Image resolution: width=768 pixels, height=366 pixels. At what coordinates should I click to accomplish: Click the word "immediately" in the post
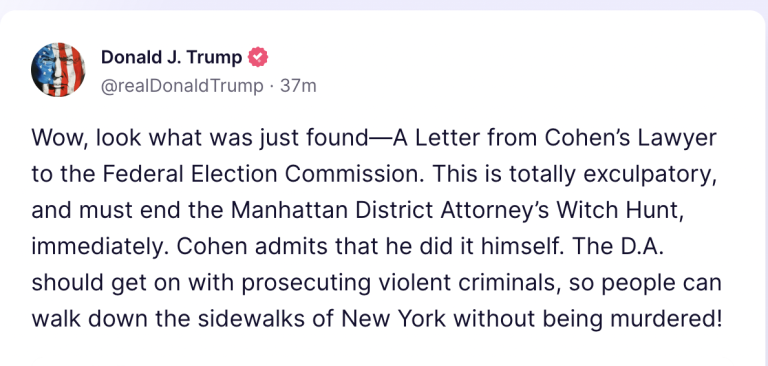98,247
